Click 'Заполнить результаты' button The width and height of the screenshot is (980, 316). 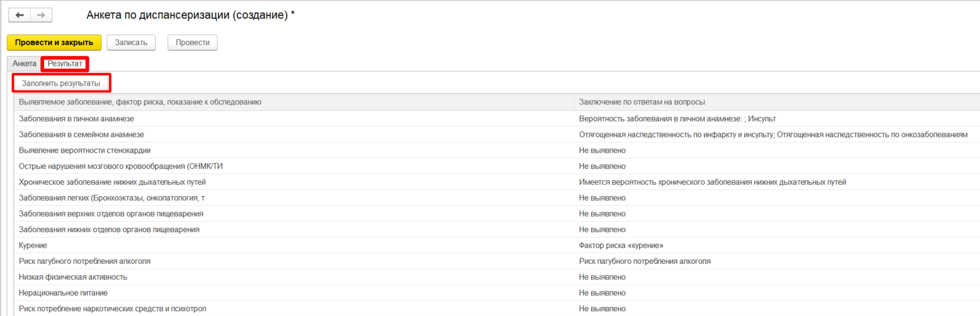pyautogui.click(x=61, y=83)
